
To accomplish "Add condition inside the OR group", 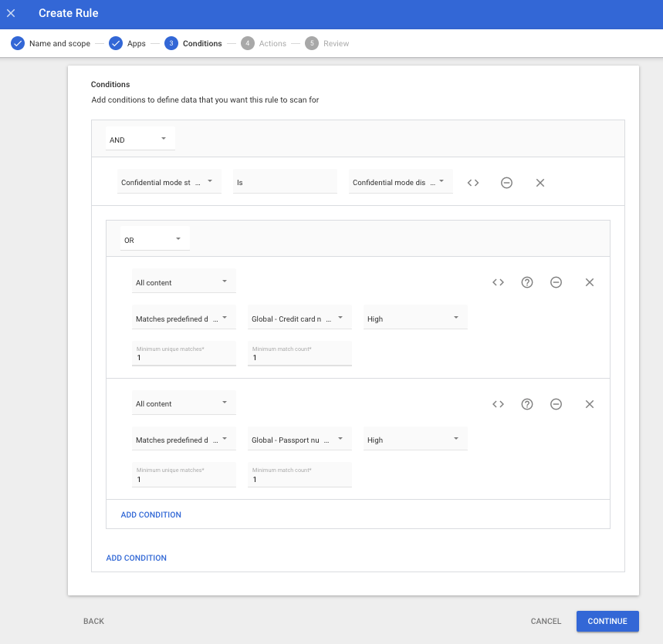I will pos(151,514).
